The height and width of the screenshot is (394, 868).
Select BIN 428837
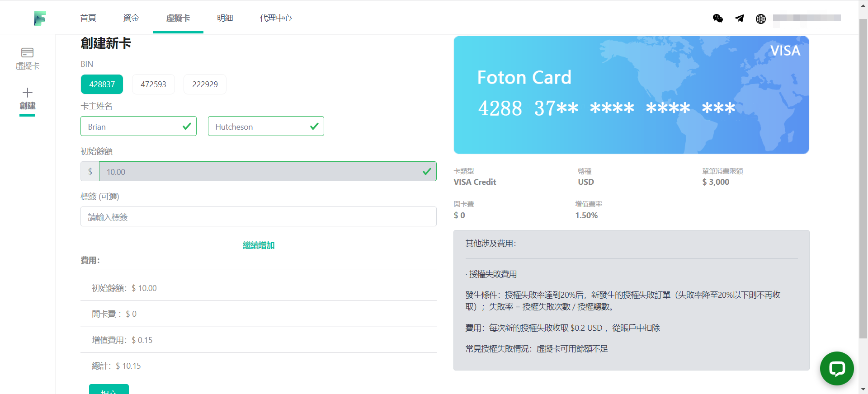pyautogui.click(x=102, y=84)
